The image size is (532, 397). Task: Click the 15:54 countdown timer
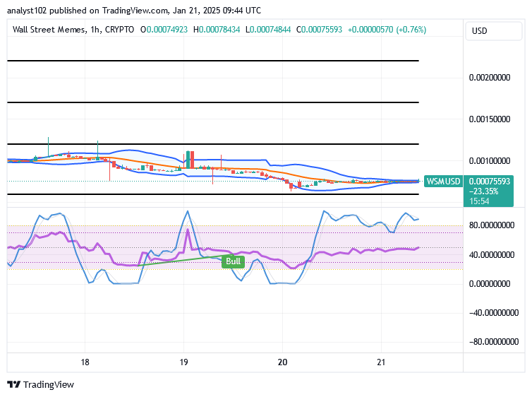click(x=479, y=201)
